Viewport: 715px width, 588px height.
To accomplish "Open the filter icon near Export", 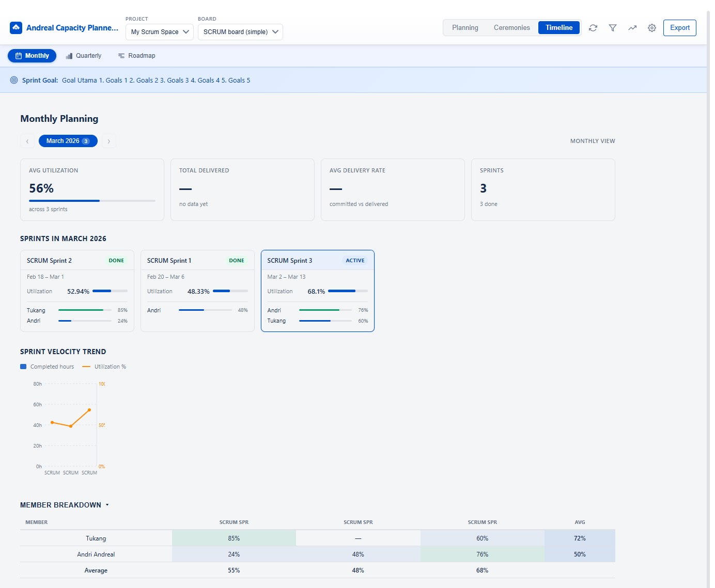I will (x=612, y=28).
